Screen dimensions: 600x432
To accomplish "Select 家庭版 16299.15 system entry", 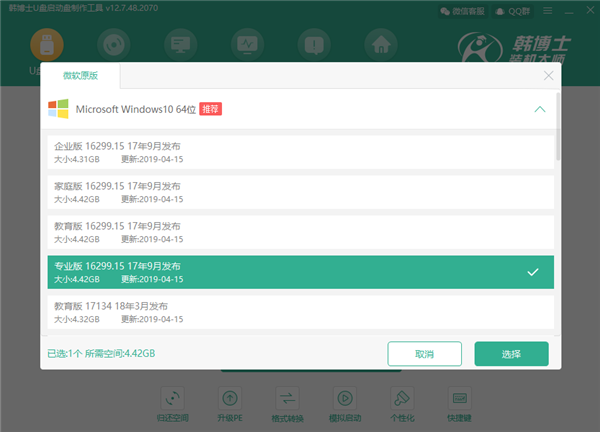I will point(300,191).
